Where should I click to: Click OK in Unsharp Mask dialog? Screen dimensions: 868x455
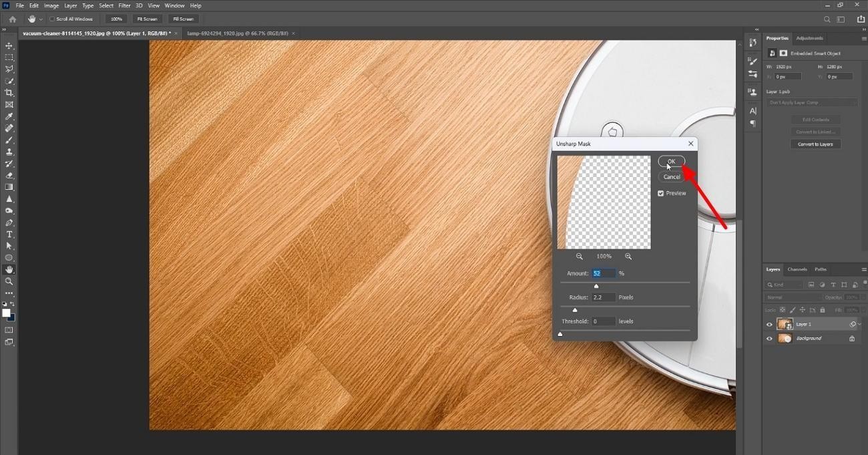[x=672, y=161]
